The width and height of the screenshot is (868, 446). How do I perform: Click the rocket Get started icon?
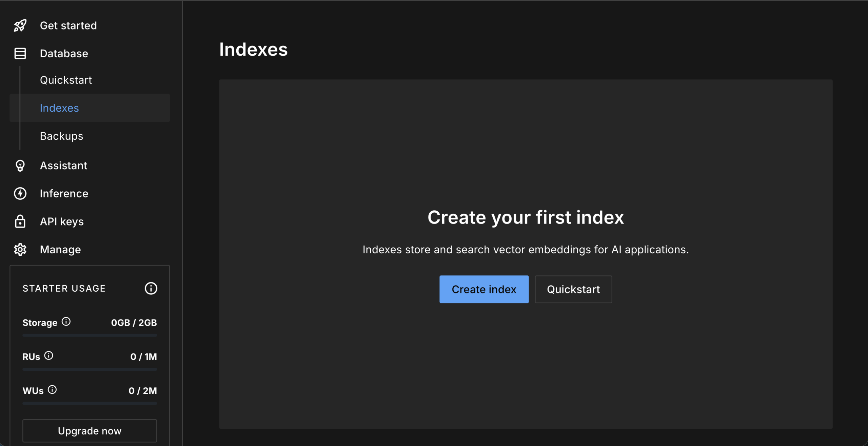20,25
